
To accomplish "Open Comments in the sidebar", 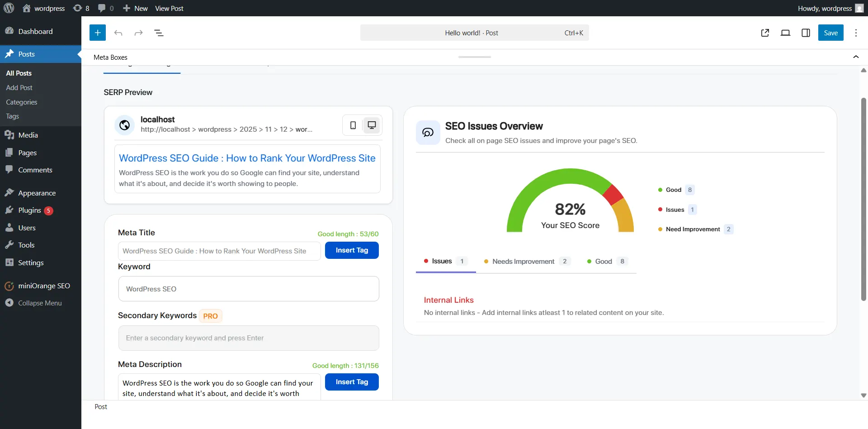I will (41, 170).
